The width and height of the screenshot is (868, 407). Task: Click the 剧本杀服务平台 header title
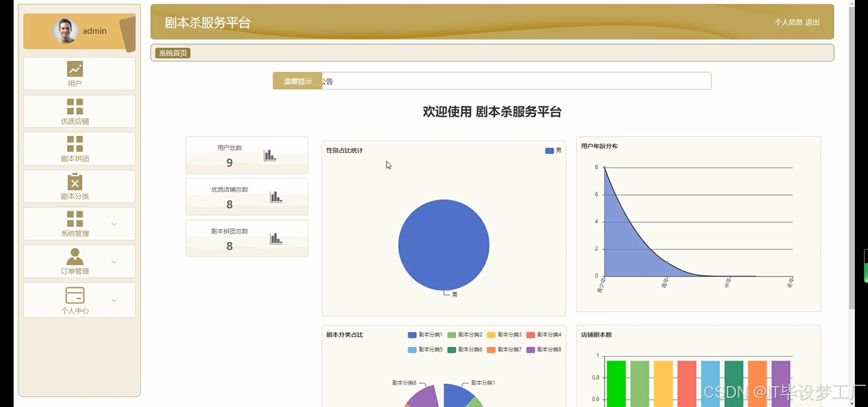(208, 22)
